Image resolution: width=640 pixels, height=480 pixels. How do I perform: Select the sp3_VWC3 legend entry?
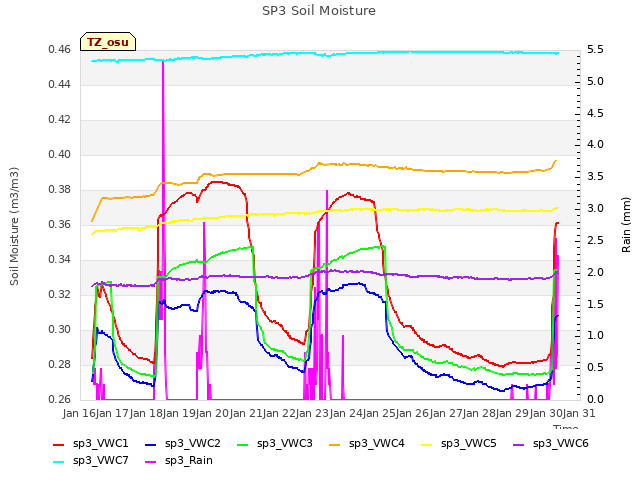pos(275,444)
